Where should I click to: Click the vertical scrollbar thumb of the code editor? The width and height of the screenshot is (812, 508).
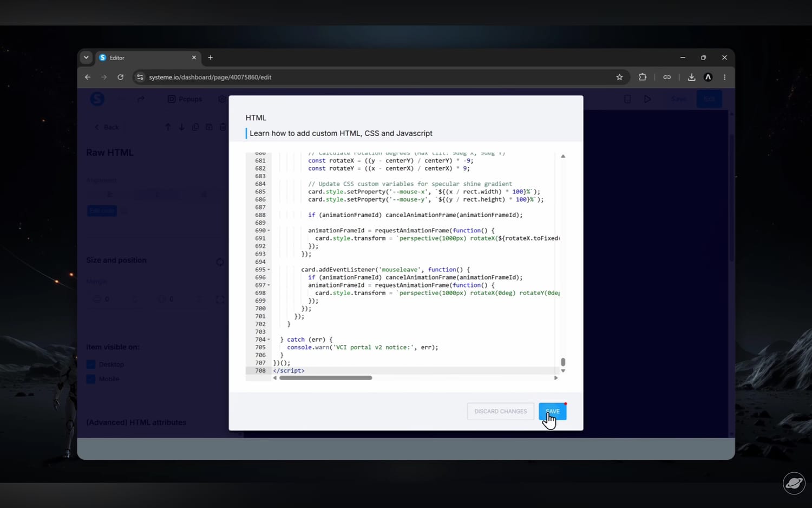tap(563, 362)
